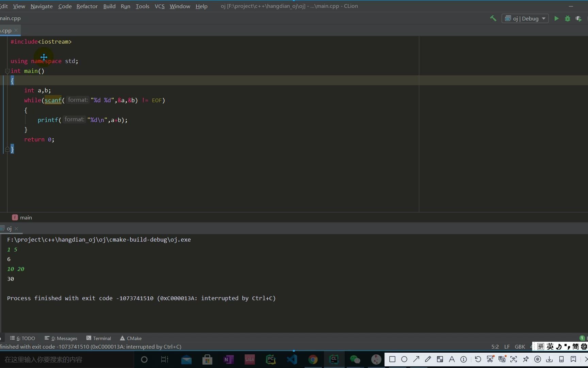This screenshot has height=368, width=588.
Task: Click the printf call in code
Action: pos(48,120)
